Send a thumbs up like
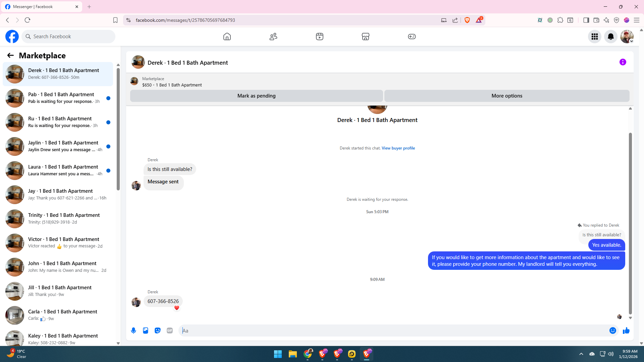Viewport: 644px width, 362px height. (x=626, y=330)
